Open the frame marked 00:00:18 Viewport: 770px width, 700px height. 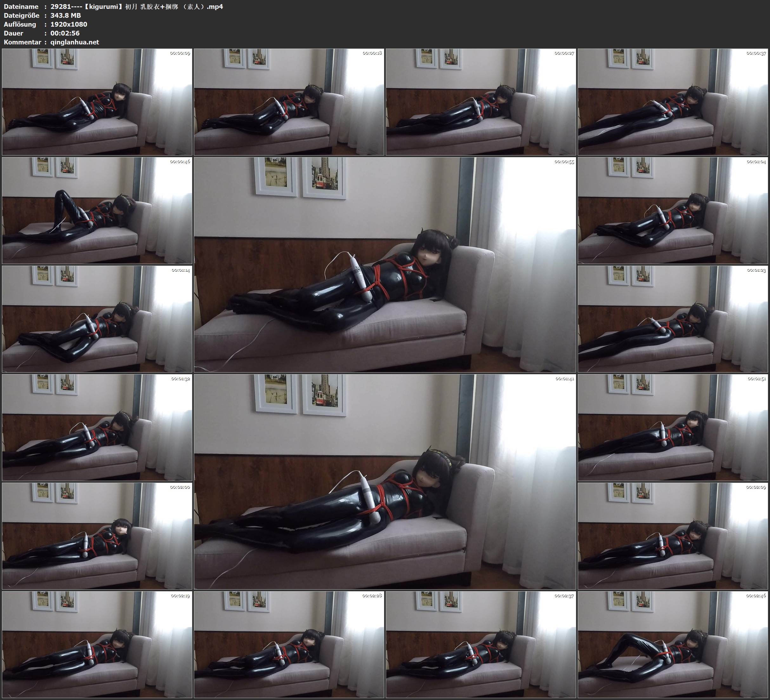coord(289,102)
